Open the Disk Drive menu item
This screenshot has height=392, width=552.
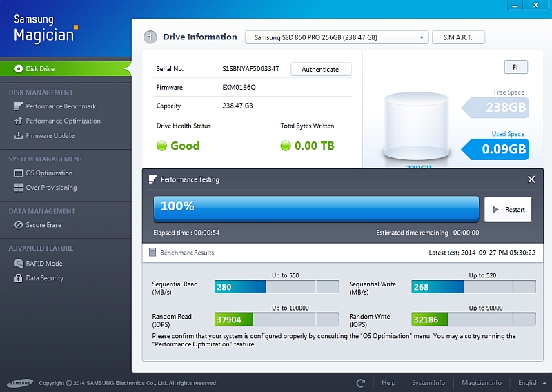[x=66, y=69]
